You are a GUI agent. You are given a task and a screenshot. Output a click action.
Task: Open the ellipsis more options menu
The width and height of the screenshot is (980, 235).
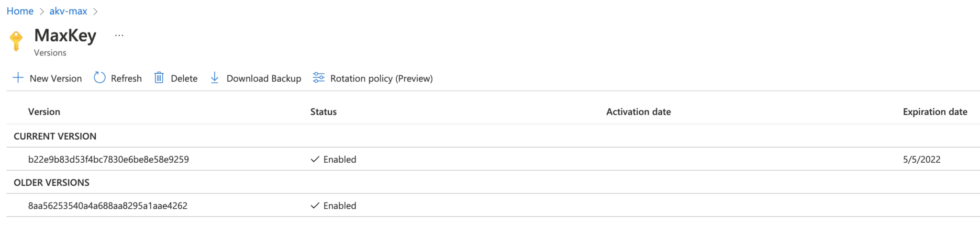coord(119,35)
